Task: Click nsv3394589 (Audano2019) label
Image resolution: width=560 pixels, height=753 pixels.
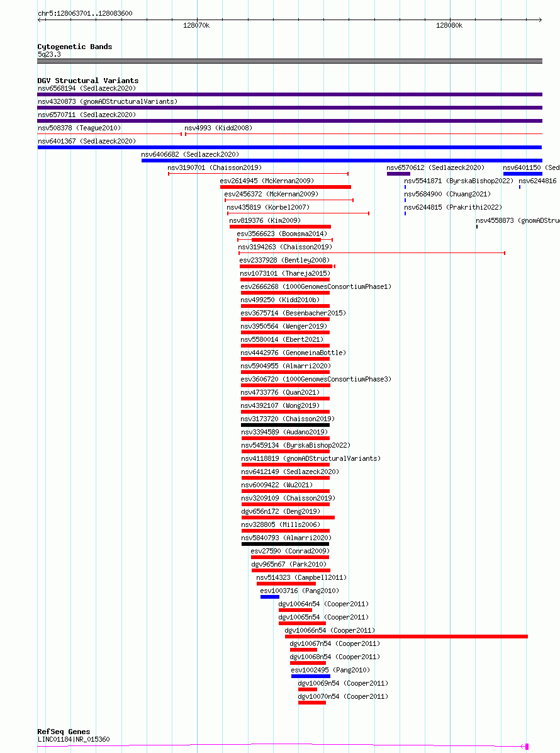Action: click(x=284, y=432)
